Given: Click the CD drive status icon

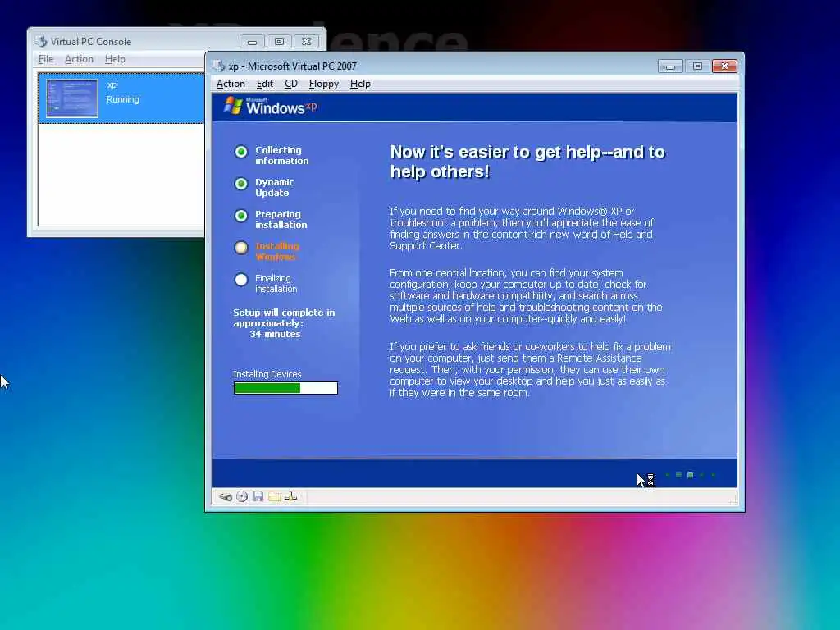Looking at the screenshot, I should [242, 496].
